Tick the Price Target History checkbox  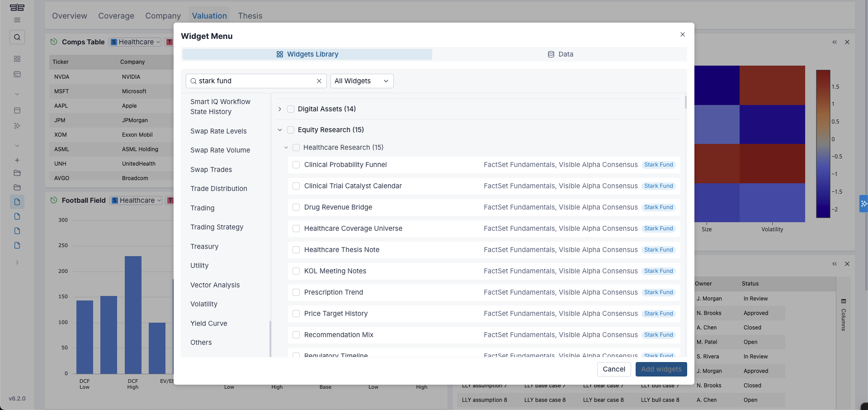click(296, 314)
